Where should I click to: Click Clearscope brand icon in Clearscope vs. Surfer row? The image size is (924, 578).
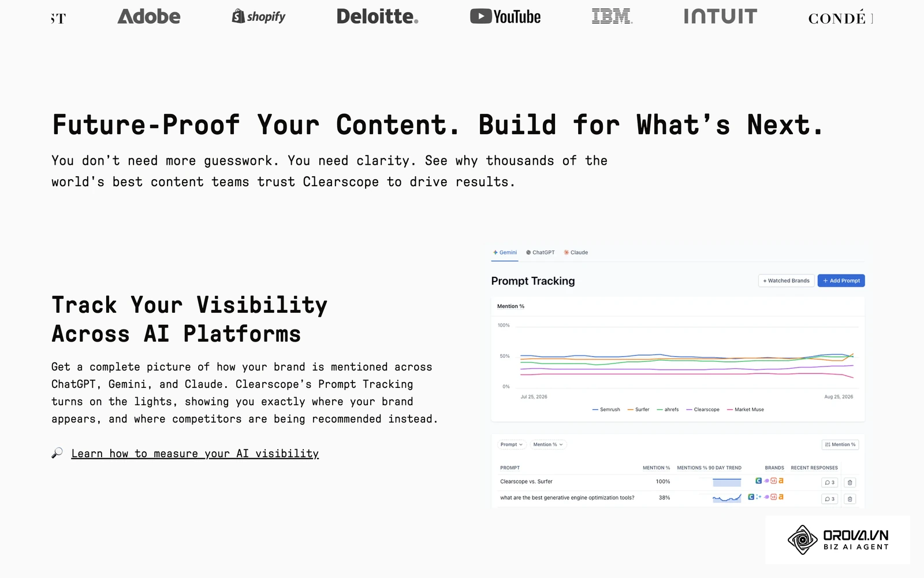coord(759,481)
